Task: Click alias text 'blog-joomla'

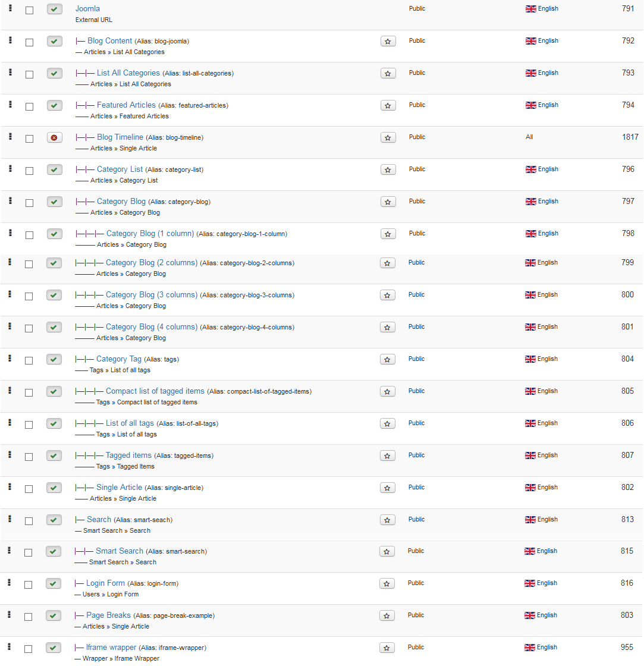Action: point(171,41)
